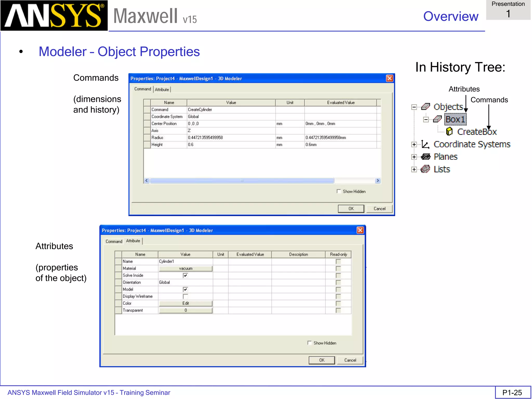Screen dimensions: 532x399
Task: Click the Axis value Z cell
Action: (x=231, y=131)
